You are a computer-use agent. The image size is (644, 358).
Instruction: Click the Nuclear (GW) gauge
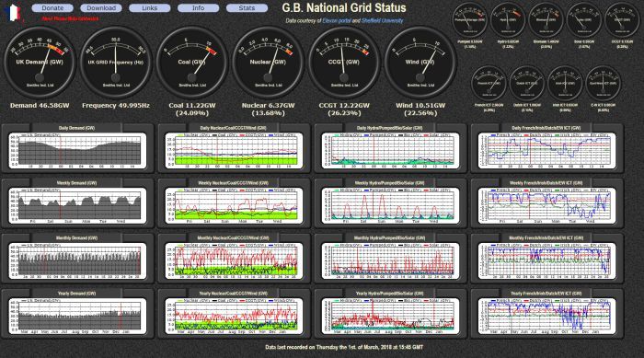point(269,63)
